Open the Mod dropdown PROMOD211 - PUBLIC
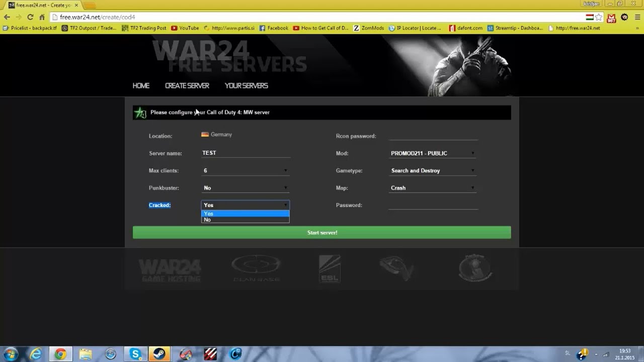 coord(433,153)
